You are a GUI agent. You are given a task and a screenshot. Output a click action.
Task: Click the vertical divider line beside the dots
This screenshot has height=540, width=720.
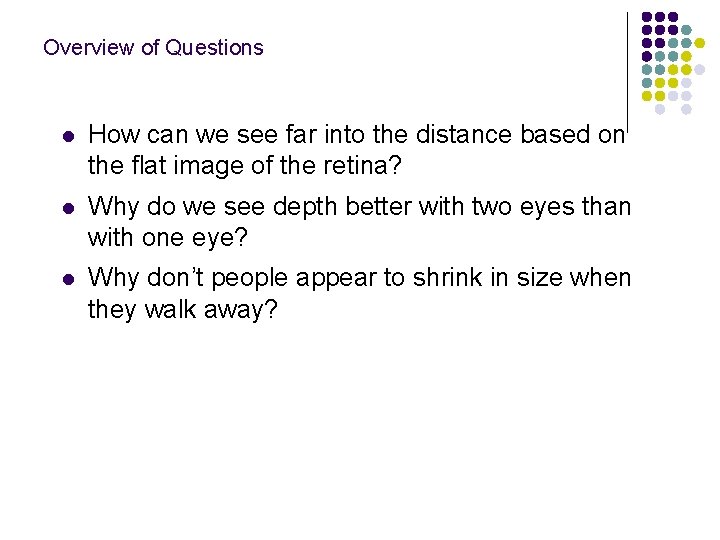pyautogui.click(x=627, y=72)
